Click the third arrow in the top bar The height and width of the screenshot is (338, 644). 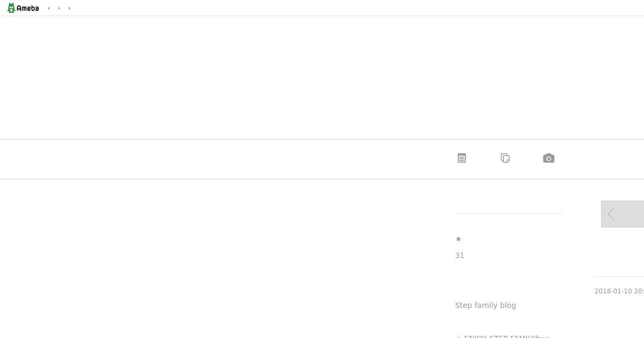click(x=69, y=8)
